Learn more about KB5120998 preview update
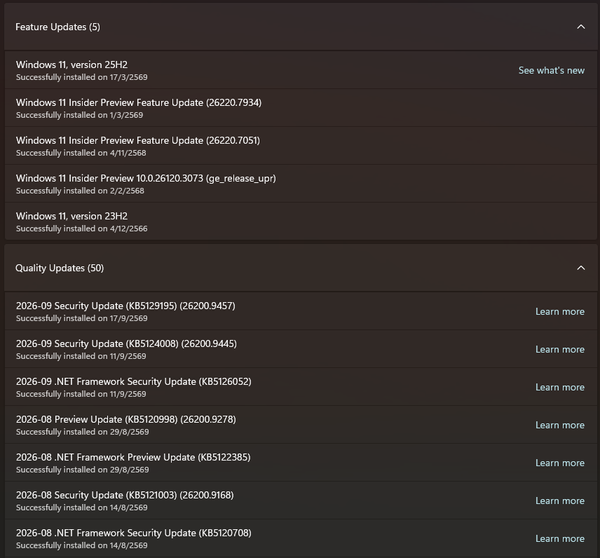 click(x=560, y=425)
